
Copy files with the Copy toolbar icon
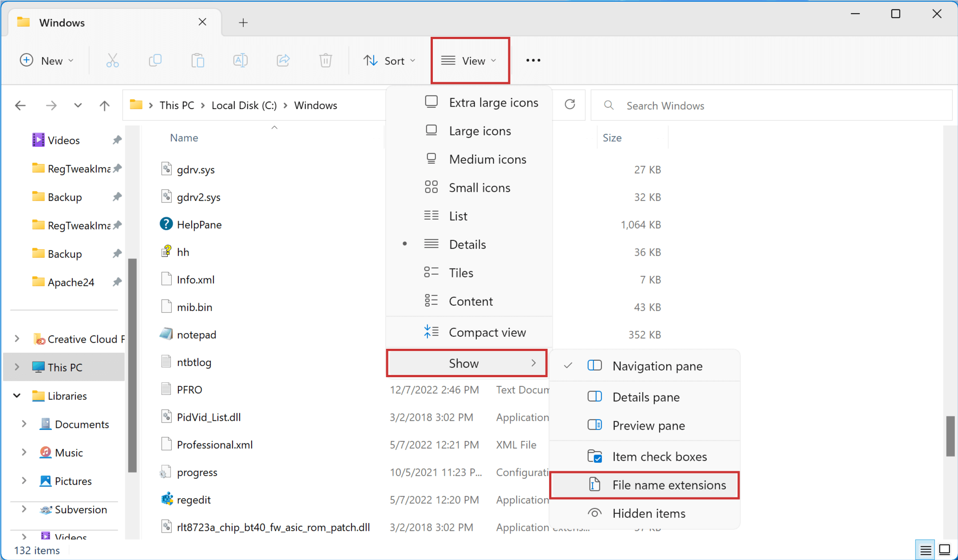tap(154, 60)
